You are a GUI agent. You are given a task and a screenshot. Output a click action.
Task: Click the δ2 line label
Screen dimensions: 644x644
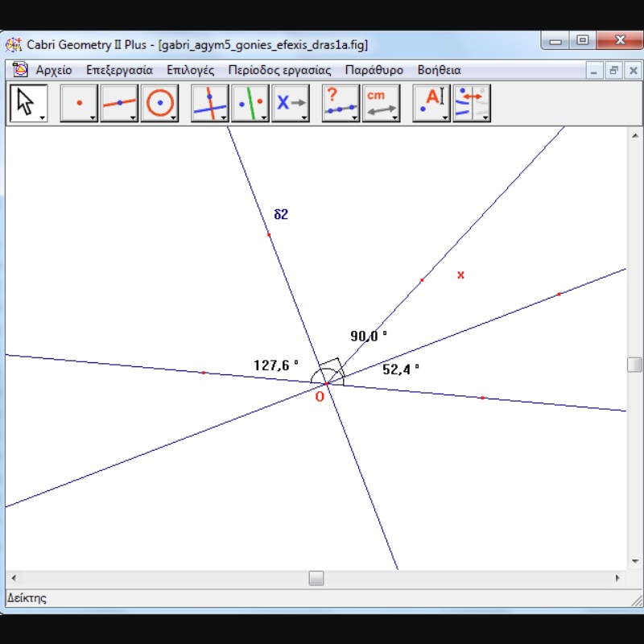(x=281, y=214)
